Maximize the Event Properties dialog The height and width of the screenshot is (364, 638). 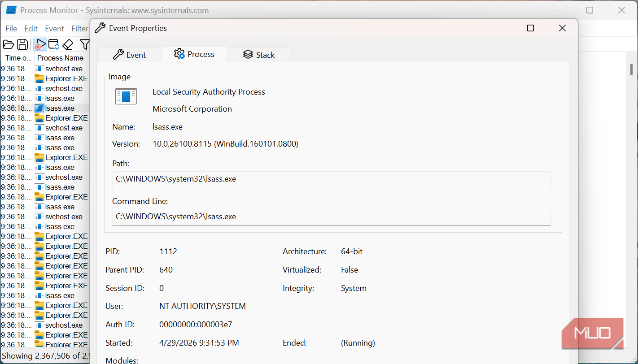(530, 28)
